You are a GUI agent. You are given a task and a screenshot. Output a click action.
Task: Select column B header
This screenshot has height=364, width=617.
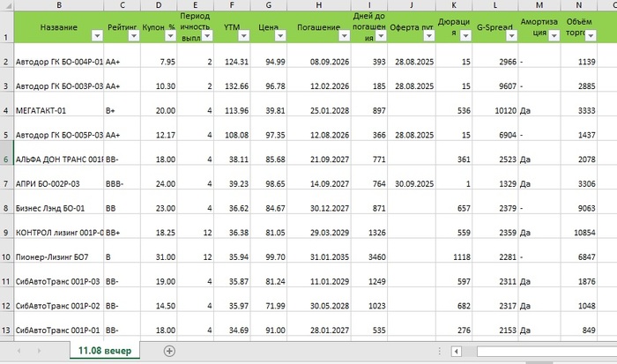58,5
